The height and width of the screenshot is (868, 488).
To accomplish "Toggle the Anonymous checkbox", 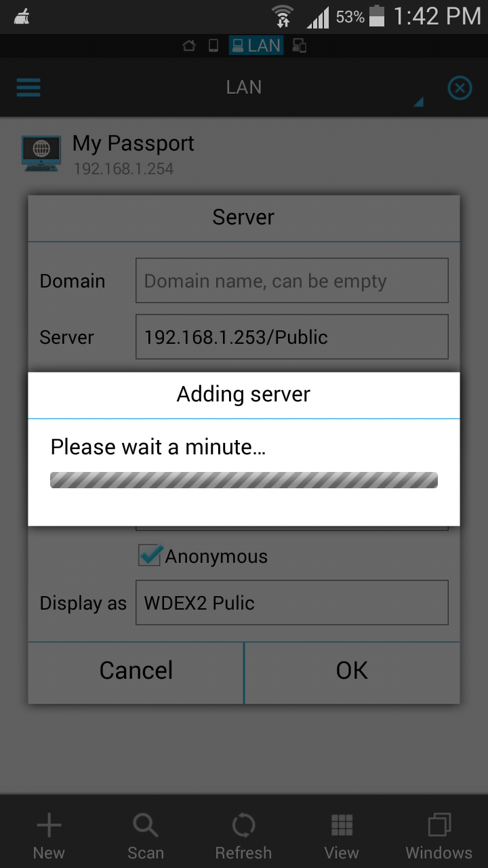I will (150, 556).
